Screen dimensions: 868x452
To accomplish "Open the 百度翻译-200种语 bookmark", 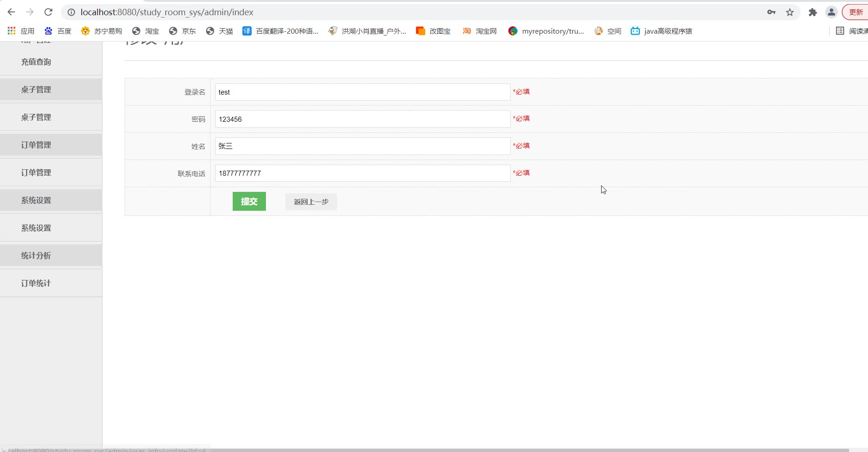I will click(x=281, y=31).
